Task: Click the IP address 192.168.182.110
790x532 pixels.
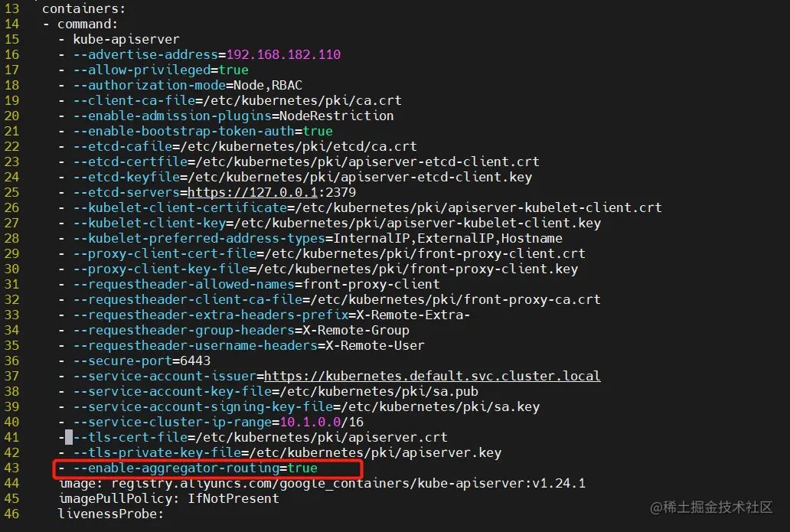Action: point(284,54)
